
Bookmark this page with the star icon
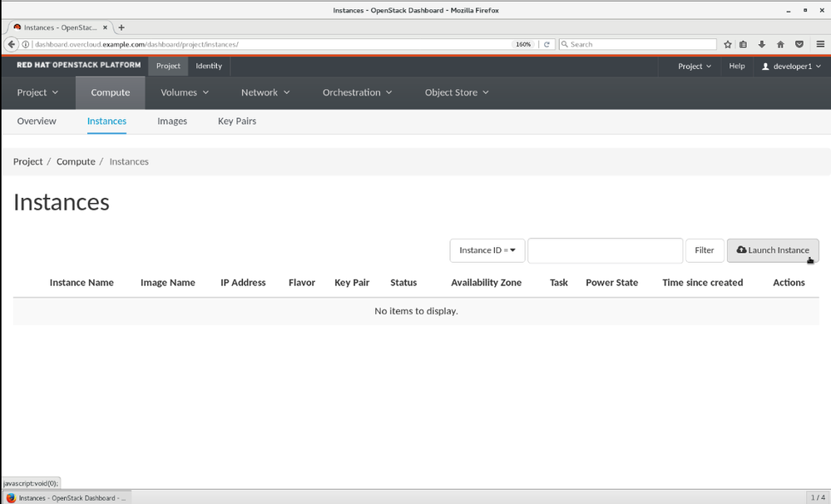click(x=728, y=44)
